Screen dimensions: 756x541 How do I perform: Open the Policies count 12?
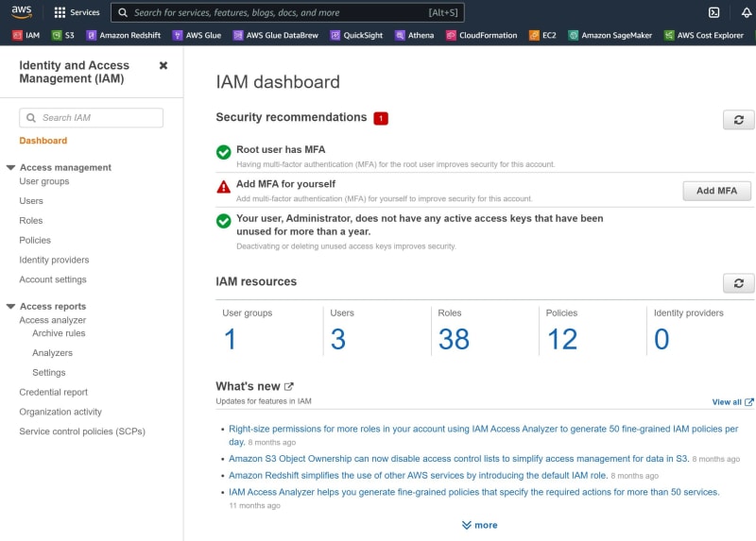[561, 339]
